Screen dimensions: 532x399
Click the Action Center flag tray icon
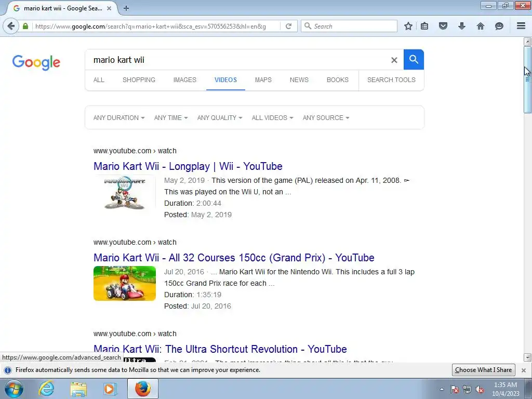coord(455,389)
